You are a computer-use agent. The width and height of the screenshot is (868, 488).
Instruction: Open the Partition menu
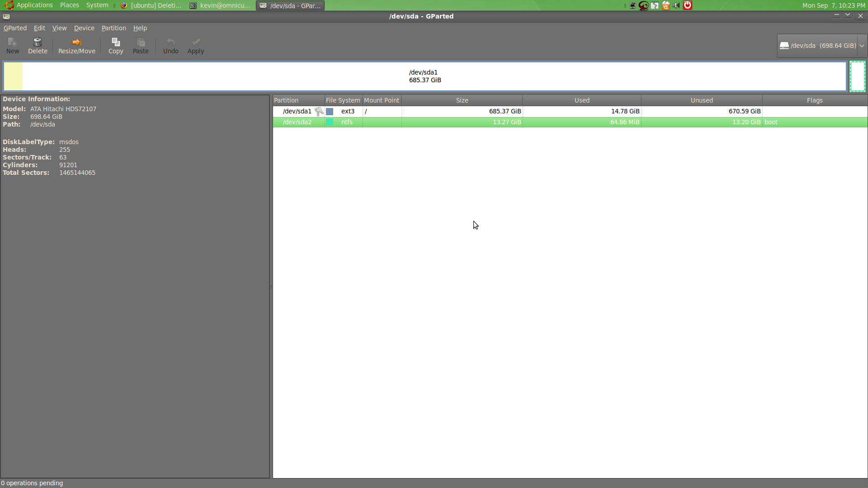click(x=113, y=28)
